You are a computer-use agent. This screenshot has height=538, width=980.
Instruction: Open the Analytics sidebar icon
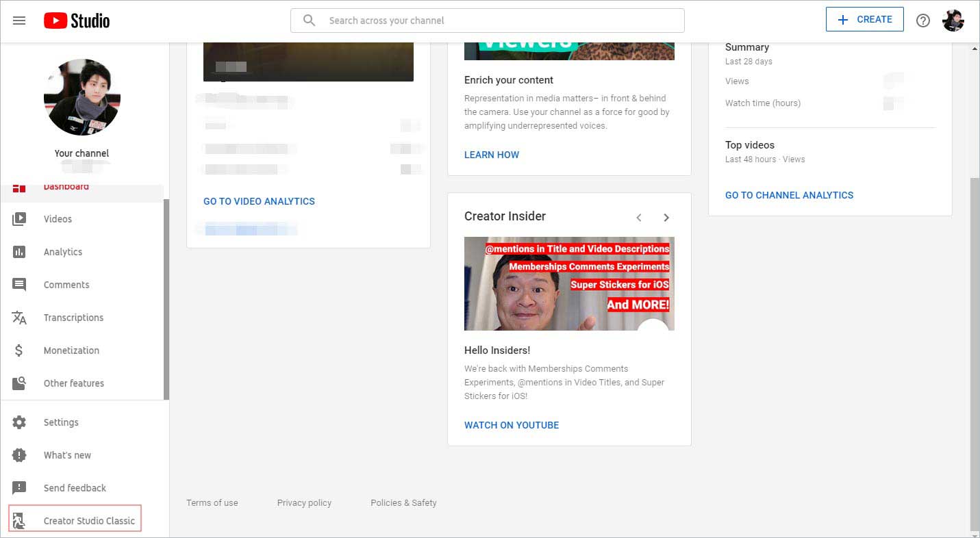click(21, 252)
